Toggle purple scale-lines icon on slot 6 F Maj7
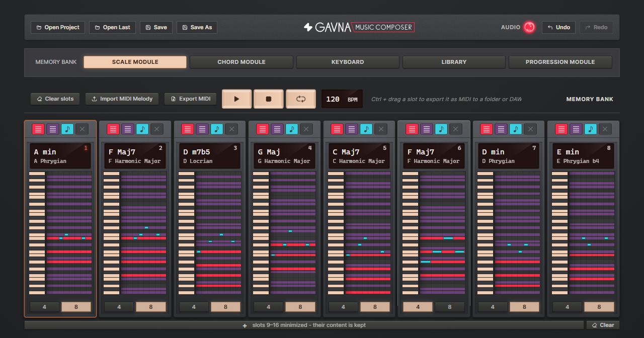 click(x=427, y=129)
